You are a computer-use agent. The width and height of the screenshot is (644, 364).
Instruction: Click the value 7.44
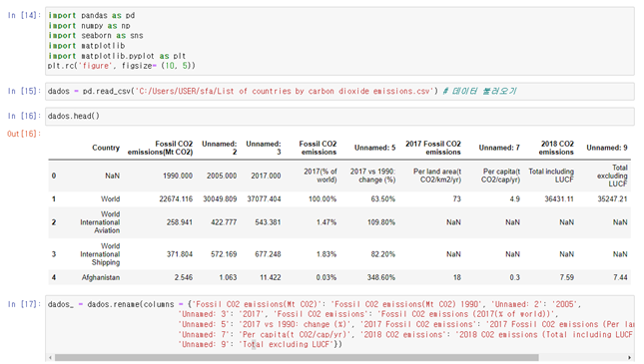point(620,278)
